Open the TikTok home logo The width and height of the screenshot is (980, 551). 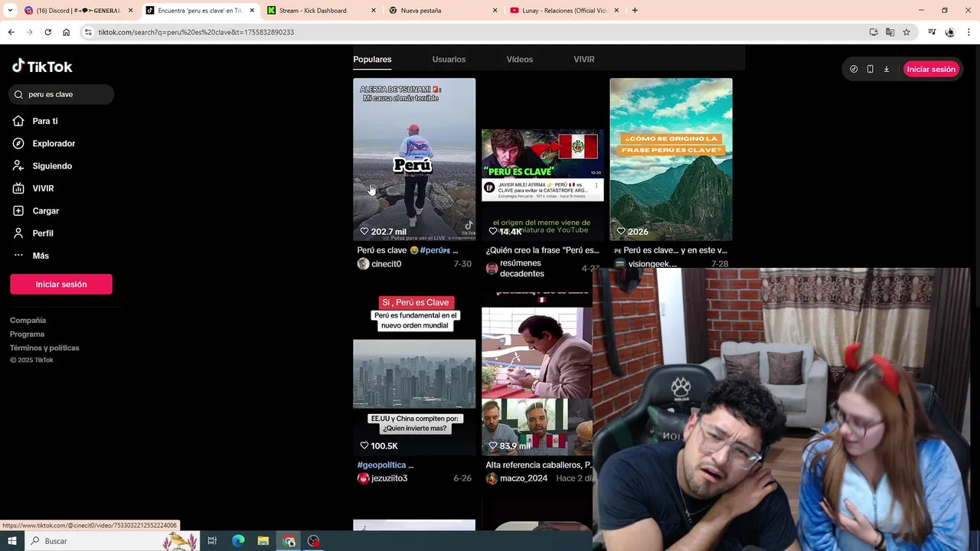click(x=42, y=67)
